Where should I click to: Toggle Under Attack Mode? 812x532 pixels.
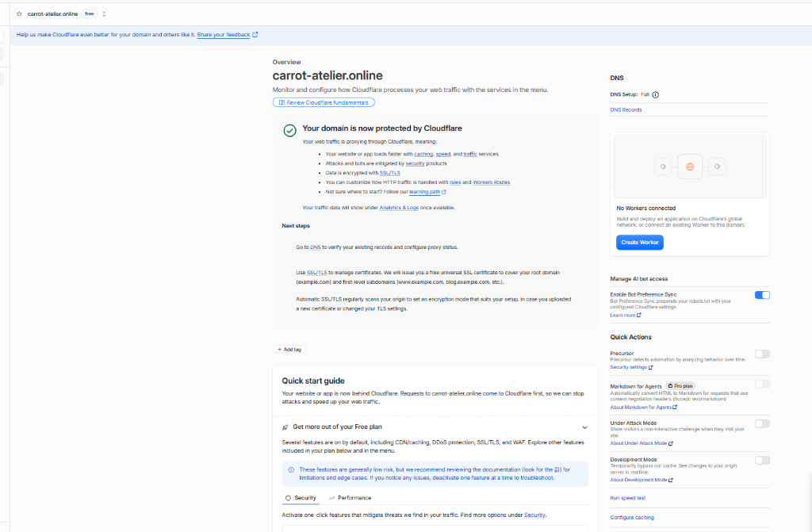(x=762, y=424)
